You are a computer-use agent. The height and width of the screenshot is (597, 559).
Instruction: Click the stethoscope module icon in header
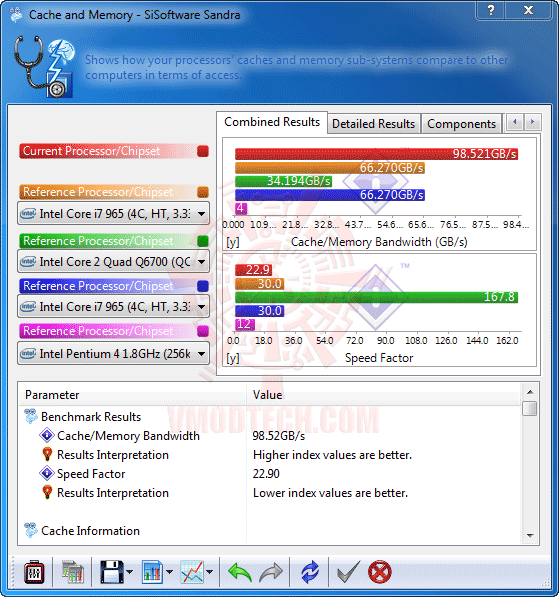45,67
